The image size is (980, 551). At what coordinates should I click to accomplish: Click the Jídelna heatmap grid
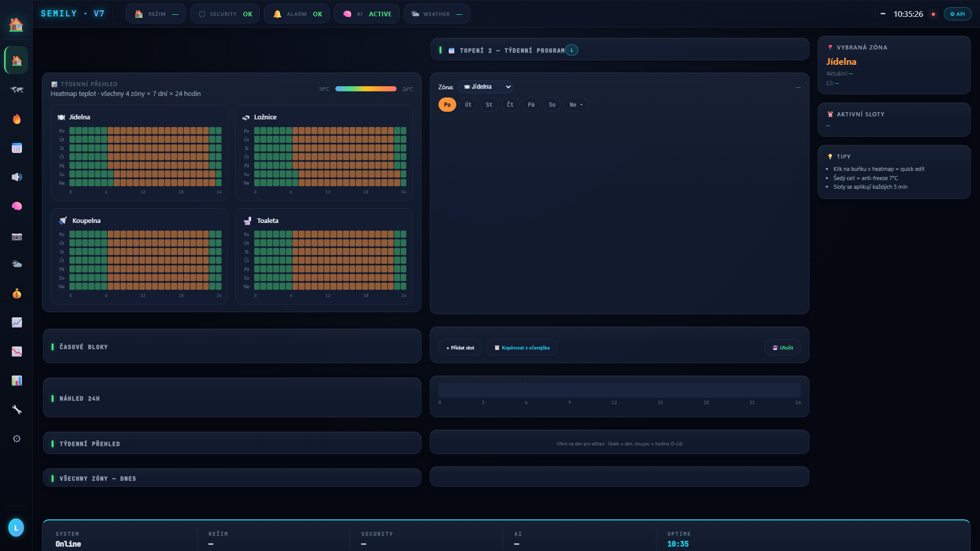point(145,157)
